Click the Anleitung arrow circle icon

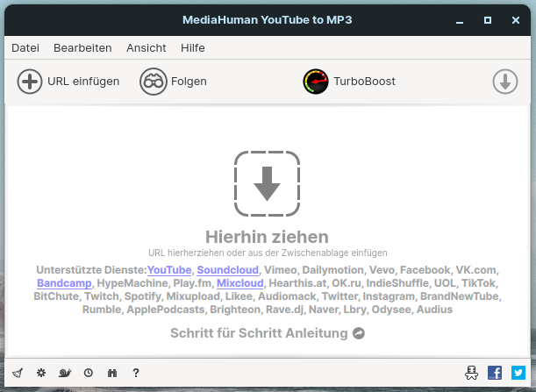pyautogui.click(x=359, y=333)
